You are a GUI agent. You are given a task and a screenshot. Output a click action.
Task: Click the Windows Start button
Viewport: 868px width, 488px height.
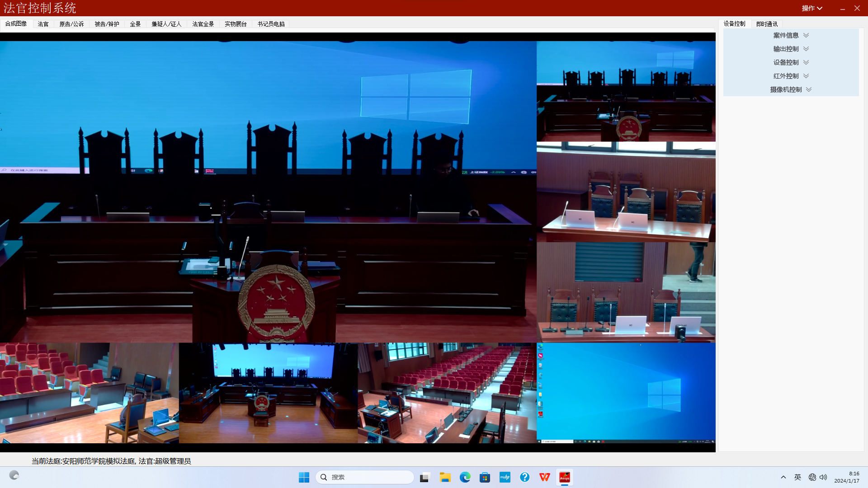click(304, 477)
